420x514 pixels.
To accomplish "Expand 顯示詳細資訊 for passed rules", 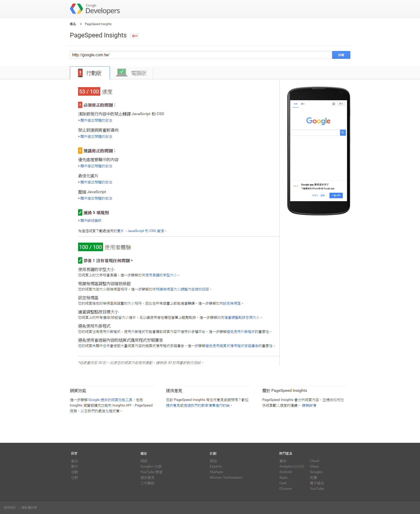I will (x=91, y=221).
